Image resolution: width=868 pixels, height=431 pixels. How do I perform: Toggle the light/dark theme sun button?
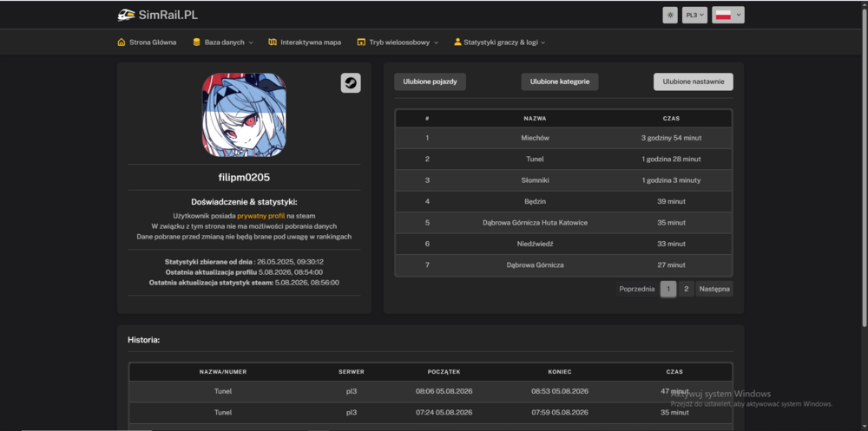pos(670,15)
